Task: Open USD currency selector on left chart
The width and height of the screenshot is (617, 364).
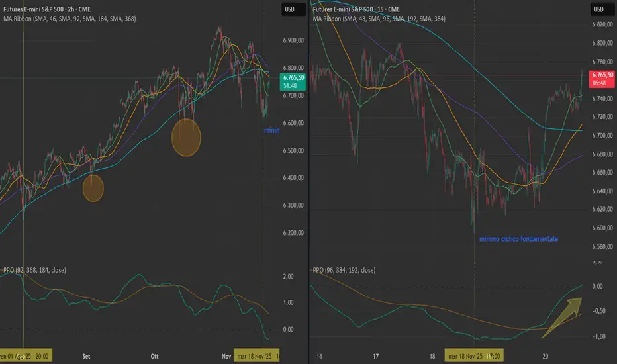Action: (291, 9)
